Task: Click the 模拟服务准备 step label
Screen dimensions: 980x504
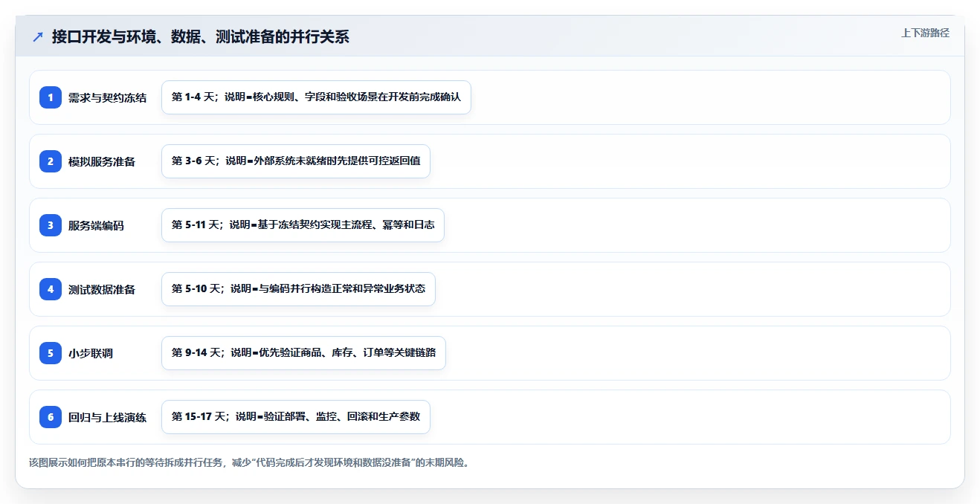Action: click(x=102, y=161)
